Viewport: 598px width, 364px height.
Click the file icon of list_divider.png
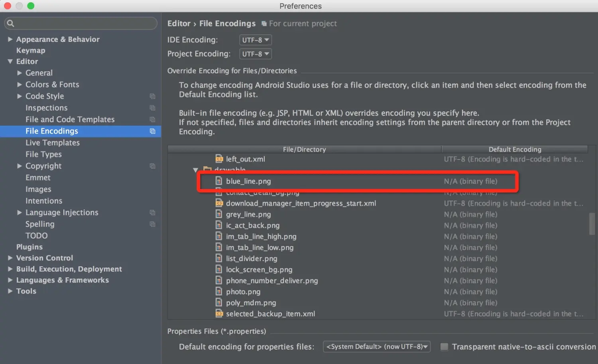click(219, 258)
